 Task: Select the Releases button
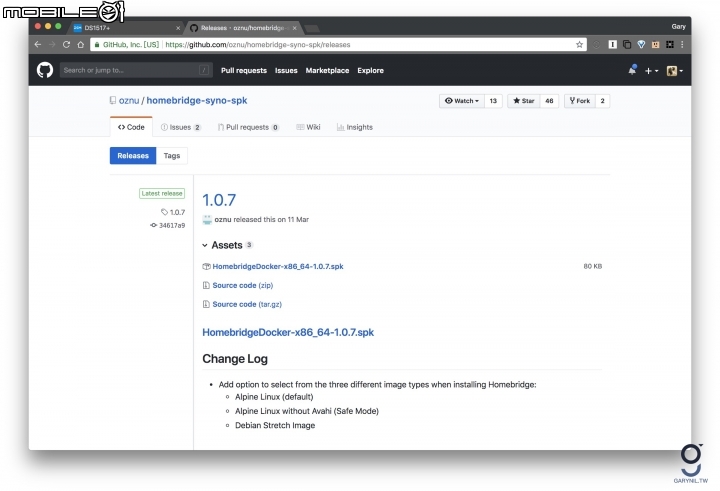click(133, 156)
